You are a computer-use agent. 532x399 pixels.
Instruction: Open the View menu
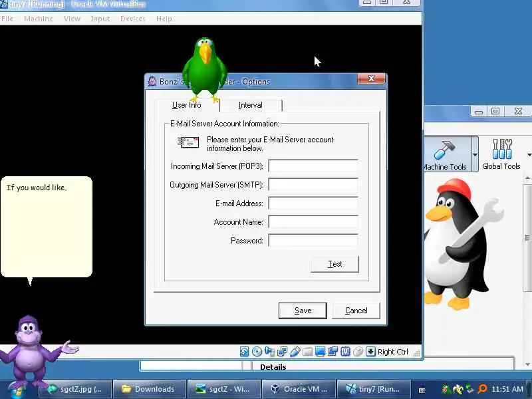(x=72, y=19)
